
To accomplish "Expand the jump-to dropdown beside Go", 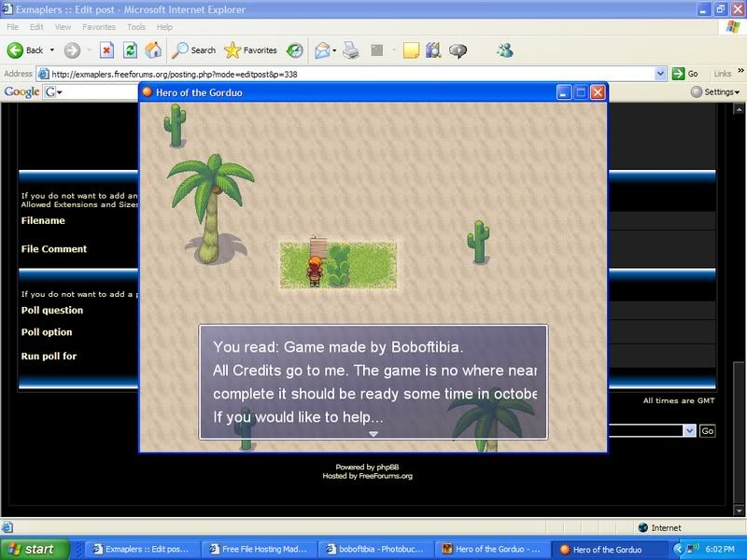I will click(x=689, y=430).
